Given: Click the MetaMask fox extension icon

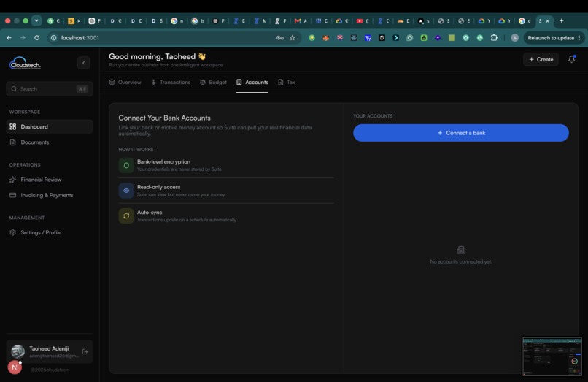Looking at the screenshot, I should point(325,37).
